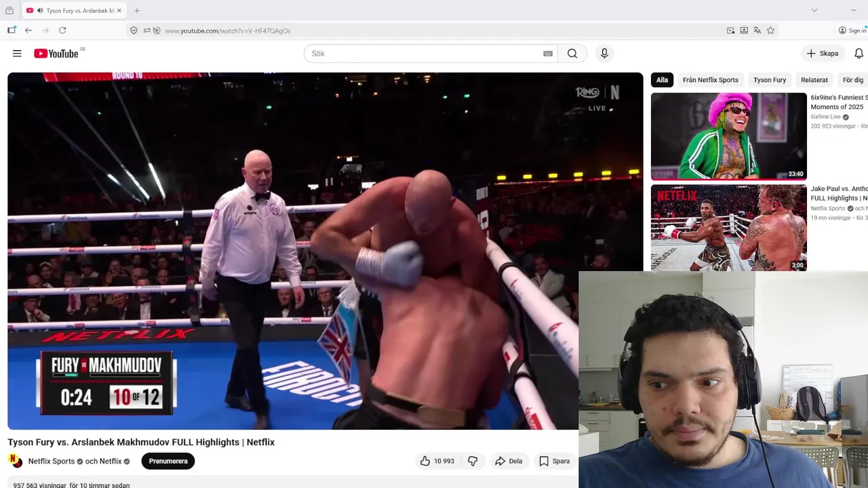The width and height of the screenshot is (868, 488).
Task: Go forward in browser history
Action: coord(45,30)
